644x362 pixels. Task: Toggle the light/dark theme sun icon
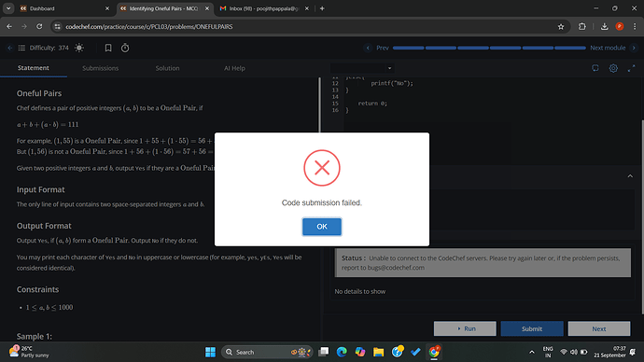[79, 48]
